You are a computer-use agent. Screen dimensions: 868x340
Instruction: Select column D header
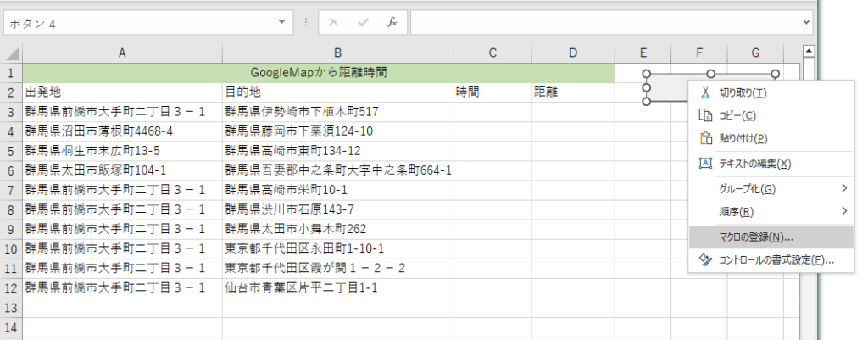coord(573,53)
